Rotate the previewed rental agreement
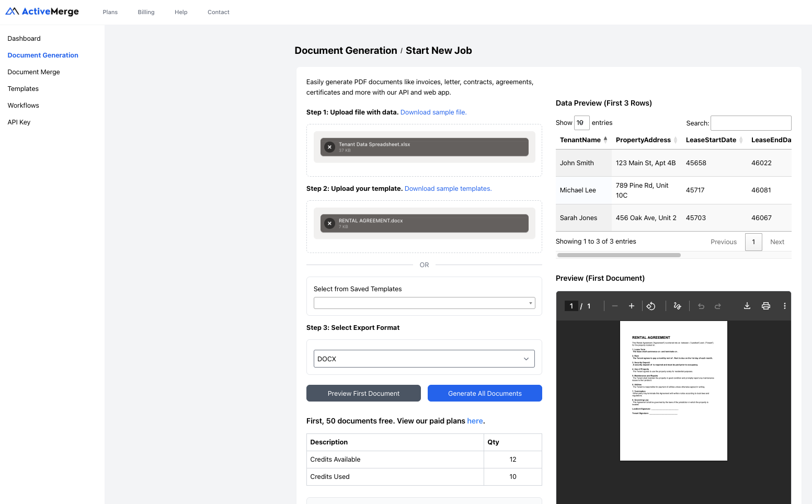Screen dimensions: 812x504 coord(651,306)
